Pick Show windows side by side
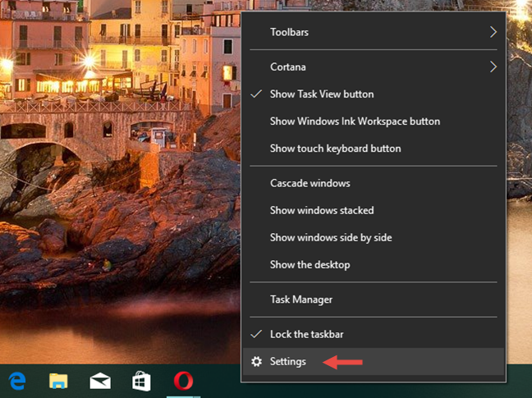This screenshot has width=532, height=398. pos(330,238)
